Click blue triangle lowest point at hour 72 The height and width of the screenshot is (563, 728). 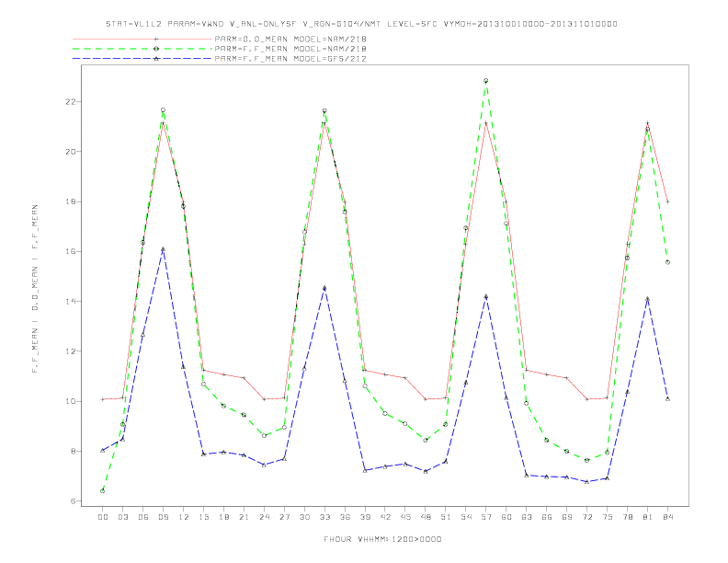click(586, 482)
